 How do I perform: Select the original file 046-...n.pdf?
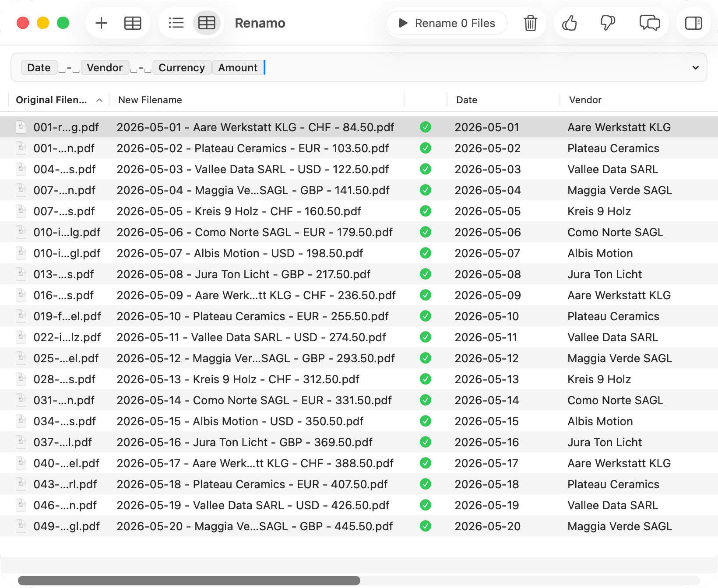(x=65, y=505)
